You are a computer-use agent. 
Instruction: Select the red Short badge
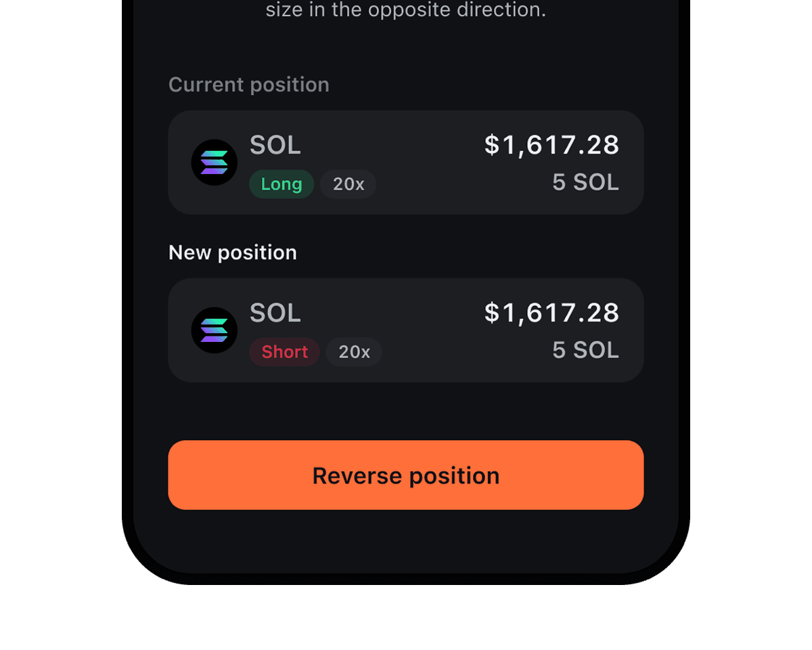click(x=285, y=352)
